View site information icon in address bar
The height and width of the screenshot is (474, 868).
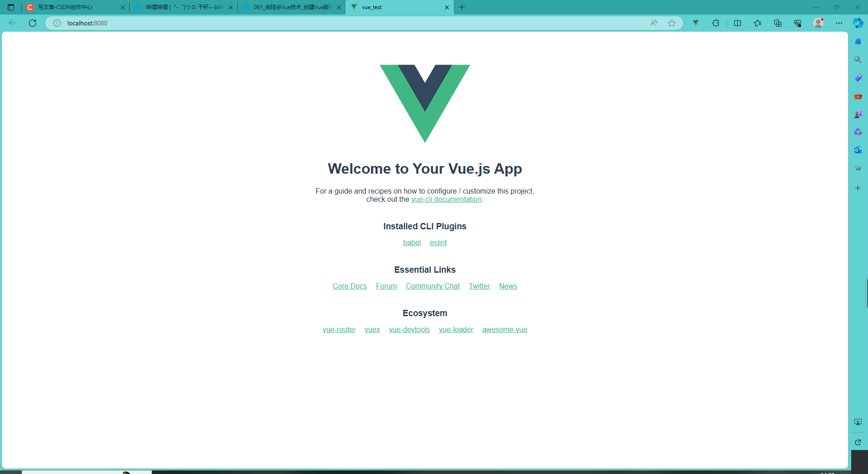pyautogui.click(x=57, y=23)
